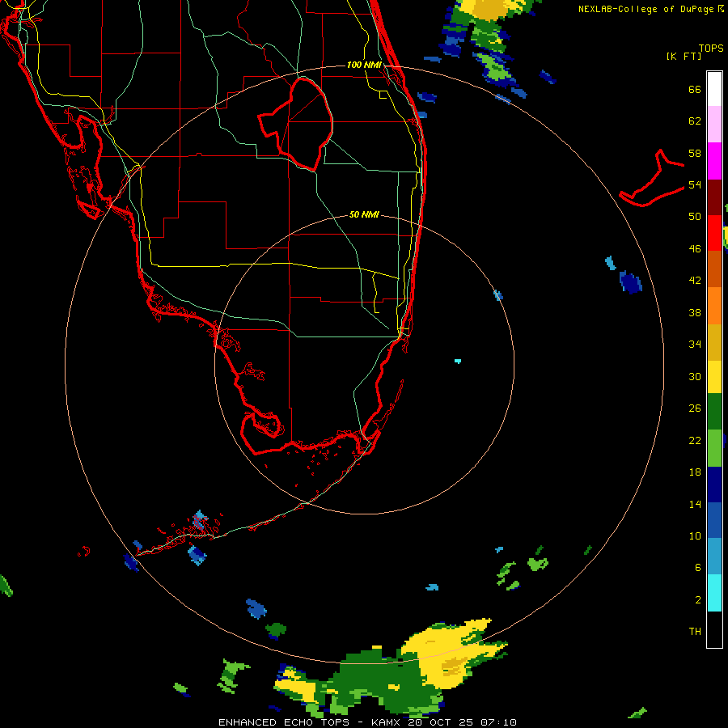This screenshot has width=728, height=728.
Task: Click the 'TOPS' legend heading
Action: click(711, 49)
